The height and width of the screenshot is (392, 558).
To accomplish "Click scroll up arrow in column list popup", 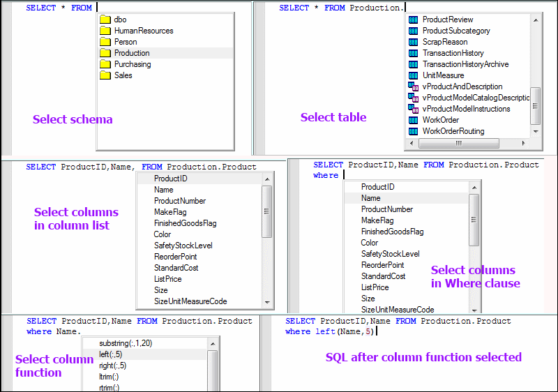I will coord(267,179).
